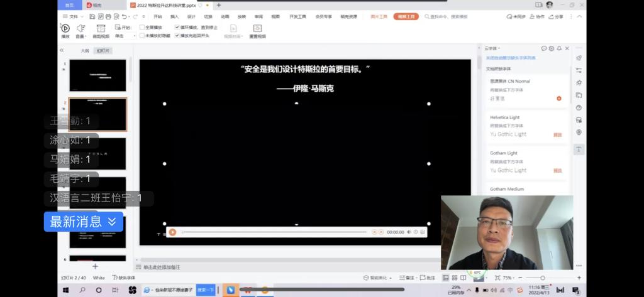This screenshot has width=644, height=297.
Task: Click the print preview icon in the quick toolbar
Action: pyautogui.click(x=116, y=16)
